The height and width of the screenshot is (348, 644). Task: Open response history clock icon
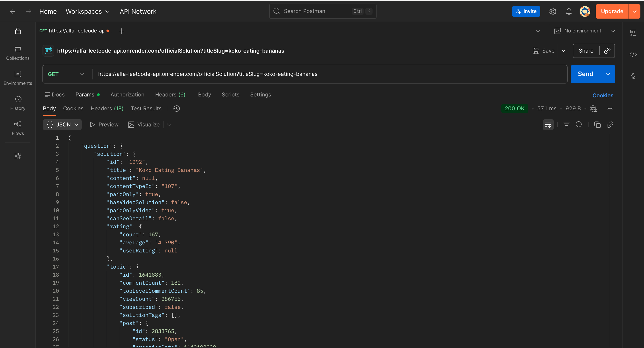coord(176,108)
